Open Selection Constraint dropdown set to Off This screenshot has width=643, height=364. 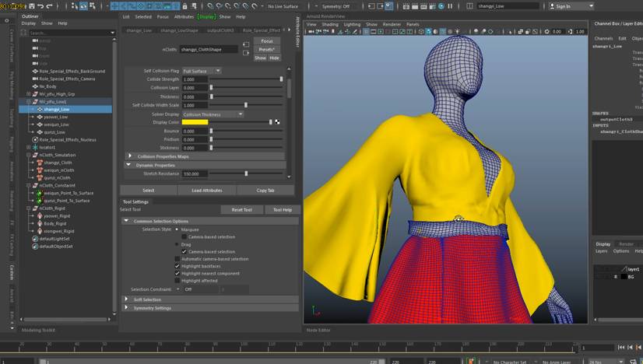point(199,289)
